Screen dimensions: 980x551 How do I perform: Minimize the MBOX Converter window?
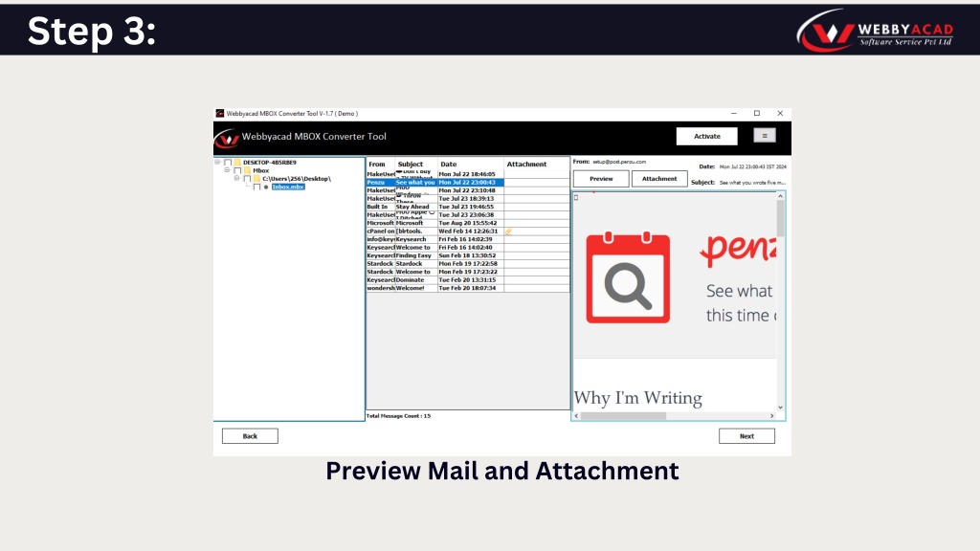[x=734, y=113]
